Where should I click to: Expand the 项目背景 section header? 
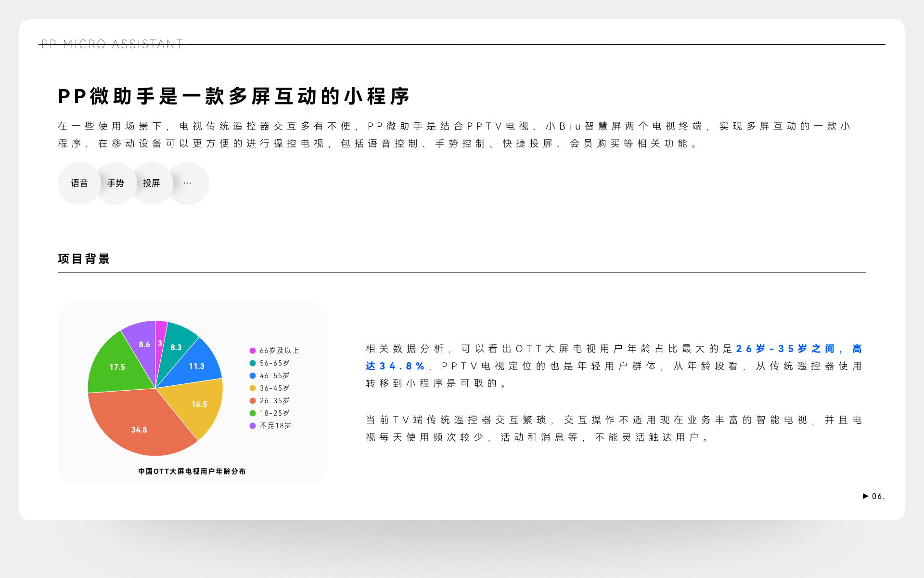pos(84,259)
